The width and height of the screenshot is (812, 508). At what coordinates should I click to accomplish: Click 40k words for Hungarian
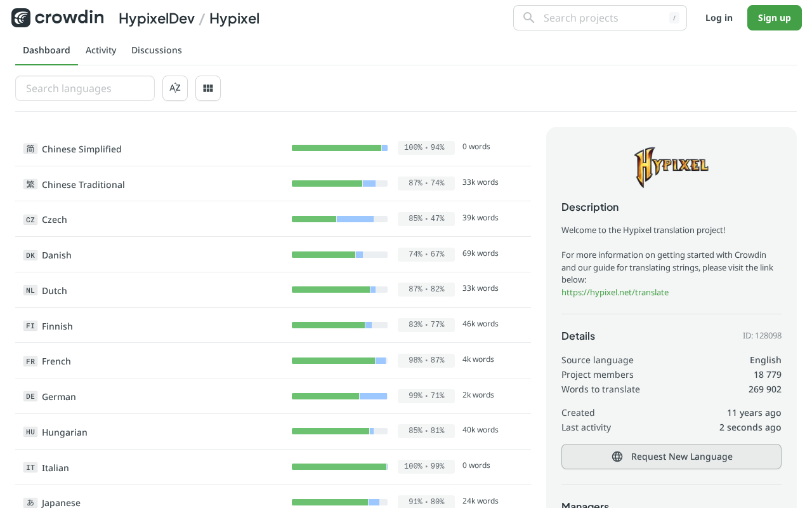[x=480, y=430]
